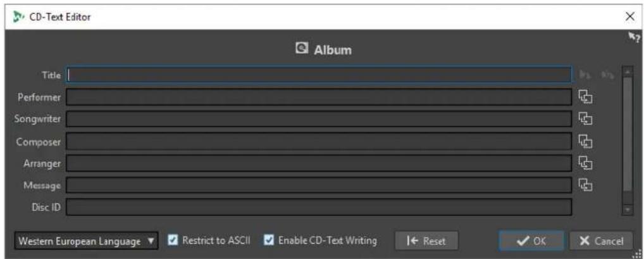Click the scrollbar down arrow
Viewport: 644px width, 259px height.
point(627,209)
